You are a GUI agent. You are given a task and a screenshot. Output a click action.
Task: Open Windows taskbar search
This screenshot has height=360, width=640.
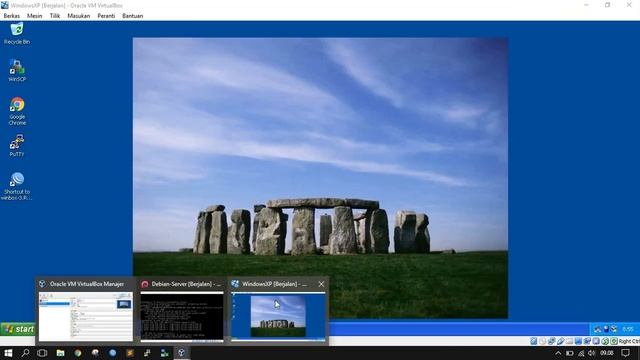pos(25,353)
